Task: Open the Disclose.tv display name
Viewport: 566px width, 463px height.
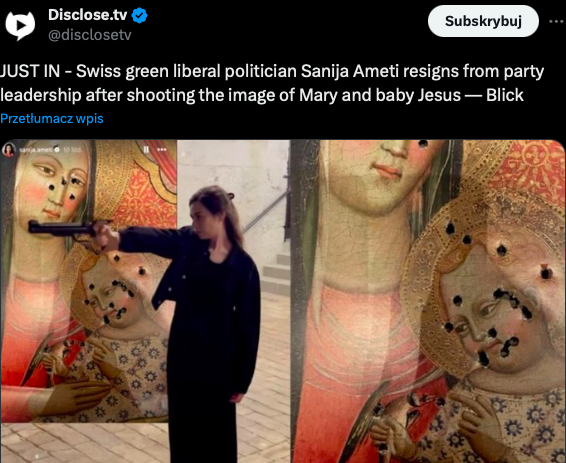Action: pos(88,15)
